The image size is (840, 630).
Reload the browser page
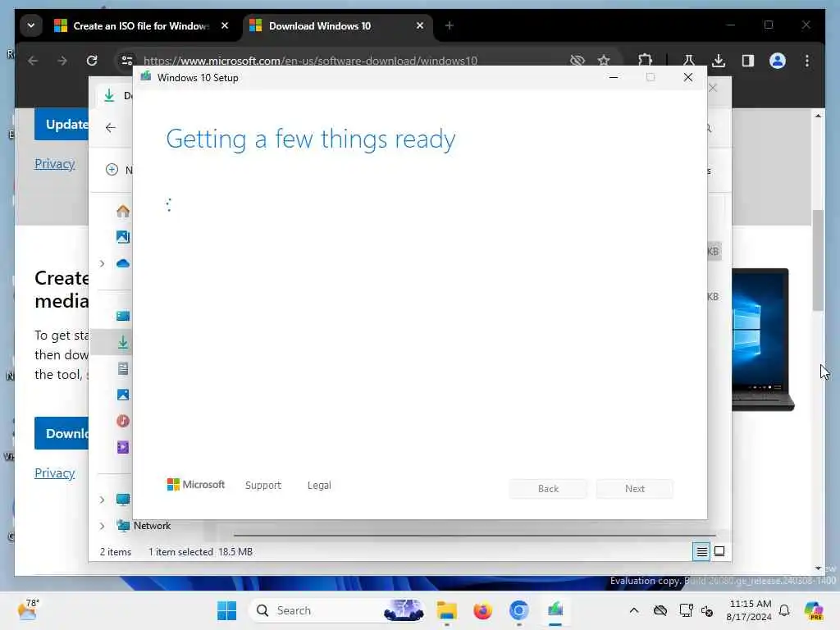coord(92,61)
